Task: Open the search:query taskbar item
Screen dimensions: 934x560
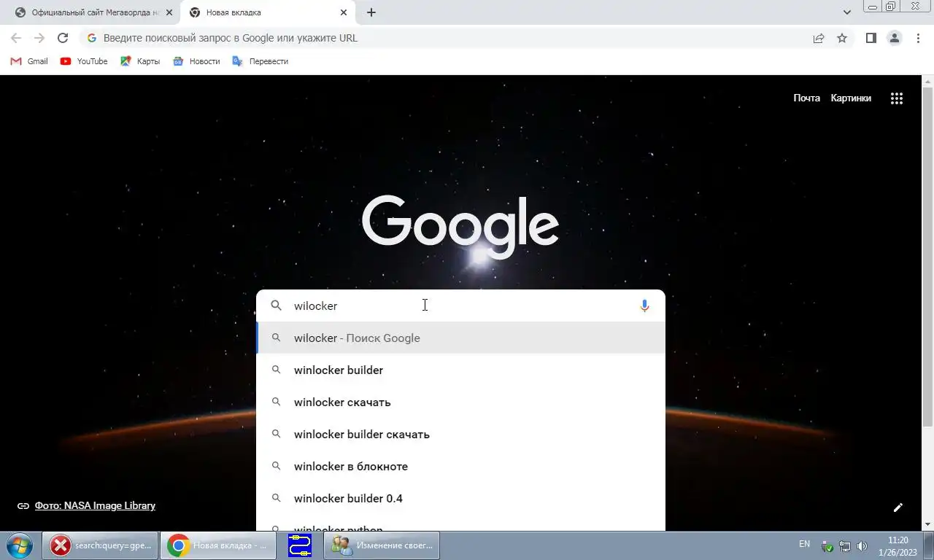Action: pyautogui.click(x=101, y=545)
